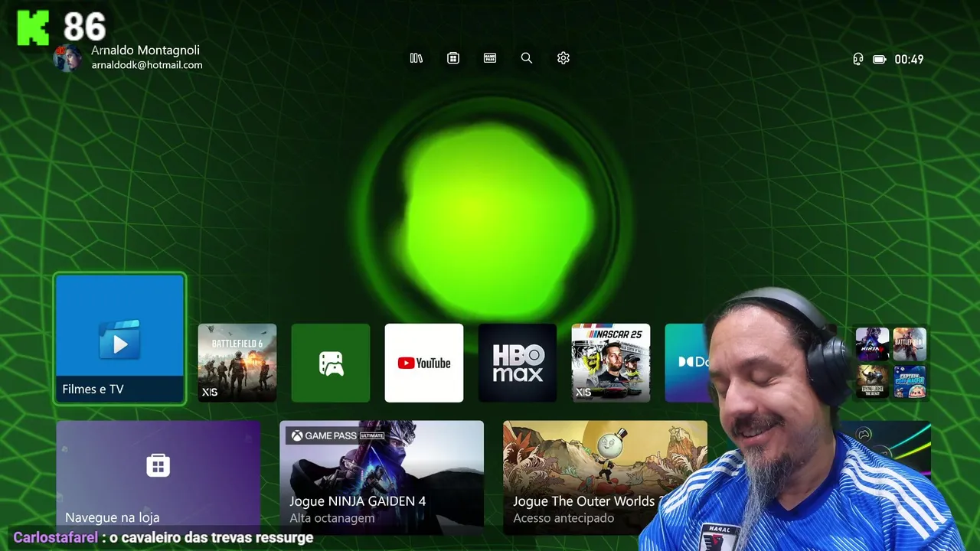The height and width of the screenshot is (551, 980).
Task: Launch the HBO Max app tile
Action: (x=518, y=363)
